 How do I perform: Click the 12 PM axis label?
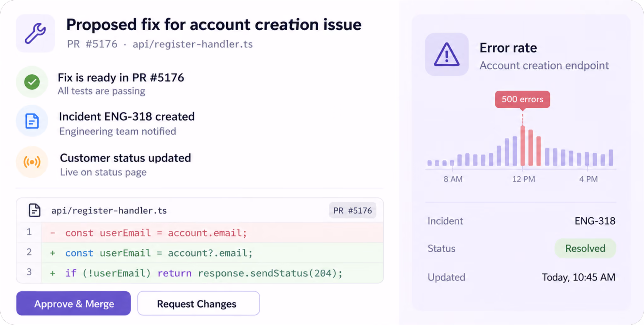[x=524, y=179]
